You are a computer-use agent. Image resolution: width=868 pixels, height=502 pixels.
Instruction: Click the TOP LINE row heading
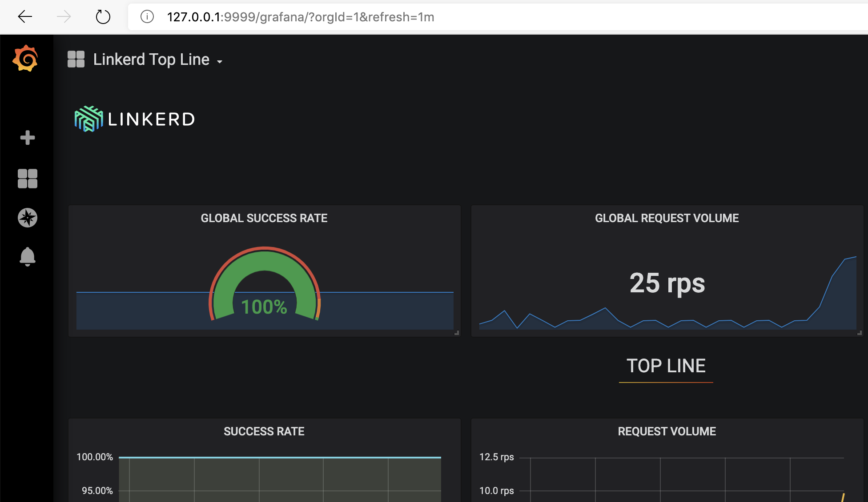666,366
